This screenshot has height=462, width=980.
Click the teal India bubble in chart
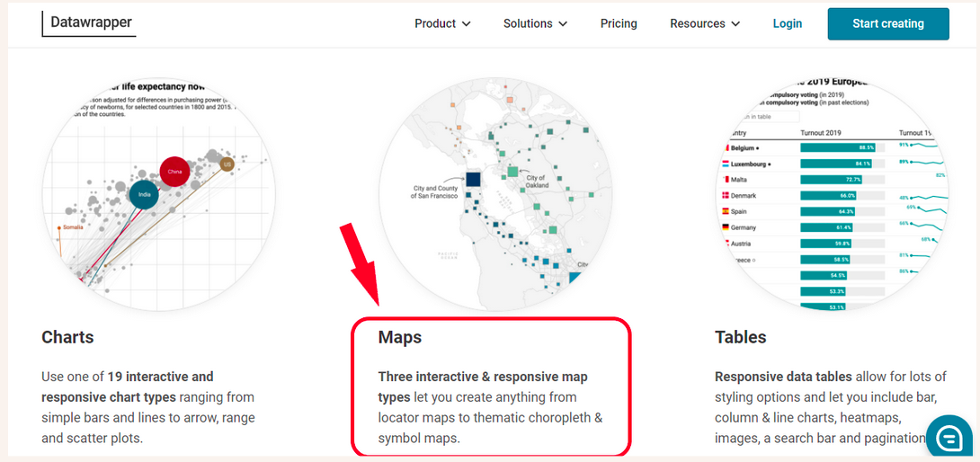145,194
